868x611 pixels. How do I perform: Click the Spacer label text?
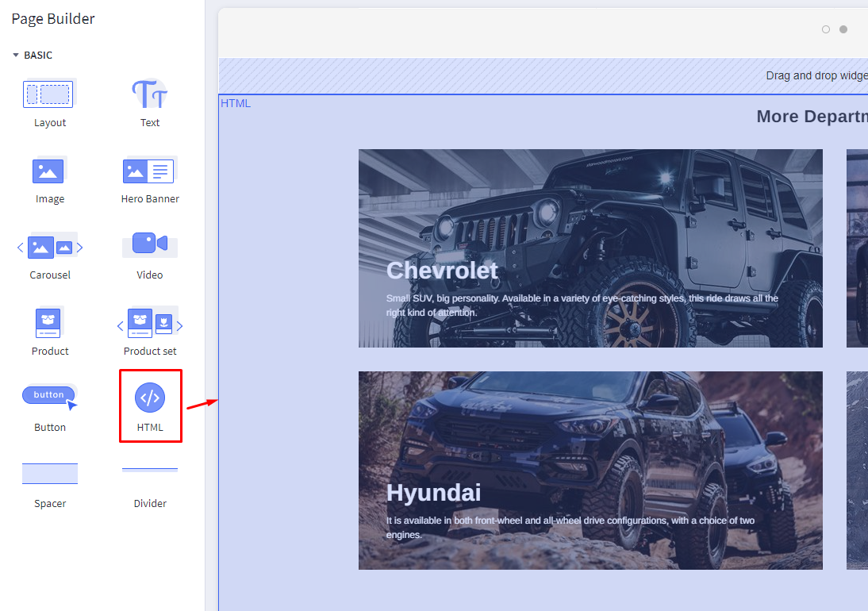tap(50, 504)
